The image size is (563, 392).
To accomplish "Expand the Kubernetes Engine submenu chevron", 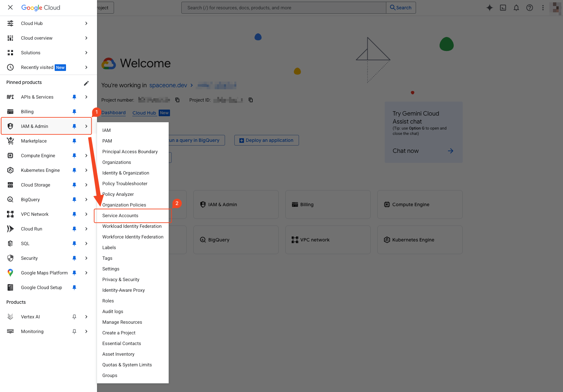I will click(86, 170).
